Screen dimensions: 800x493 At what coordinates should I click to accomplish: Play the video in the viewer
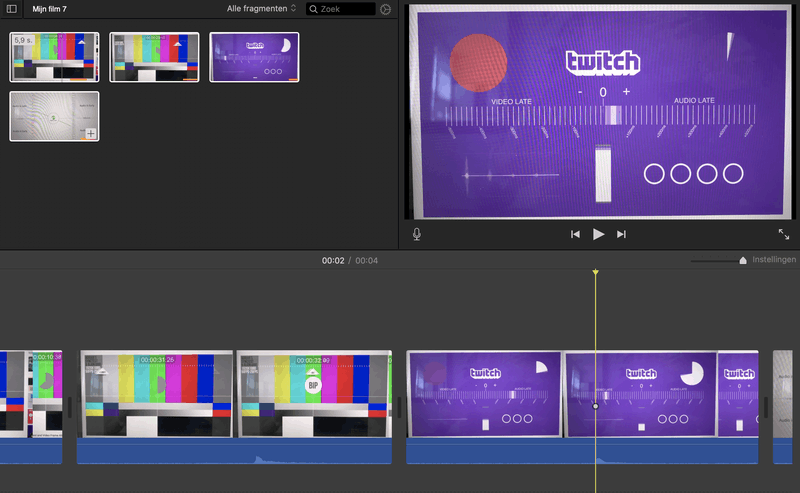pos(598,234)
